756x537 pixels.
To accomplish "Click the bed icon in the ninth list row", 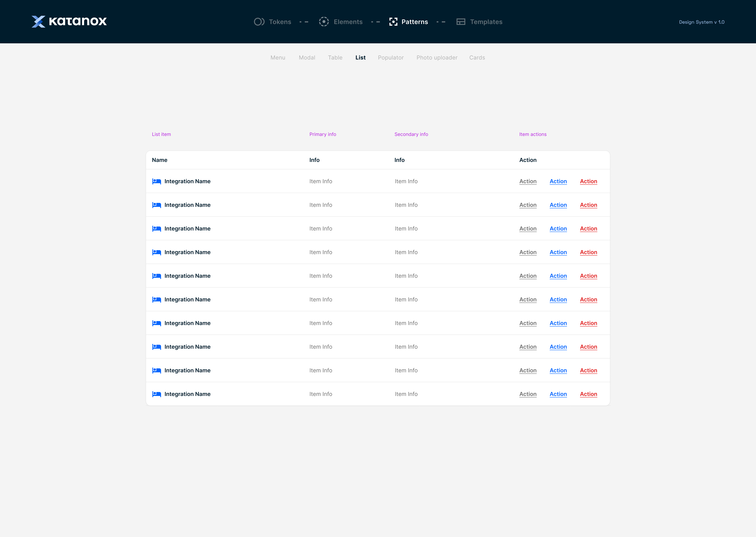I will click(x=157, y=370).
